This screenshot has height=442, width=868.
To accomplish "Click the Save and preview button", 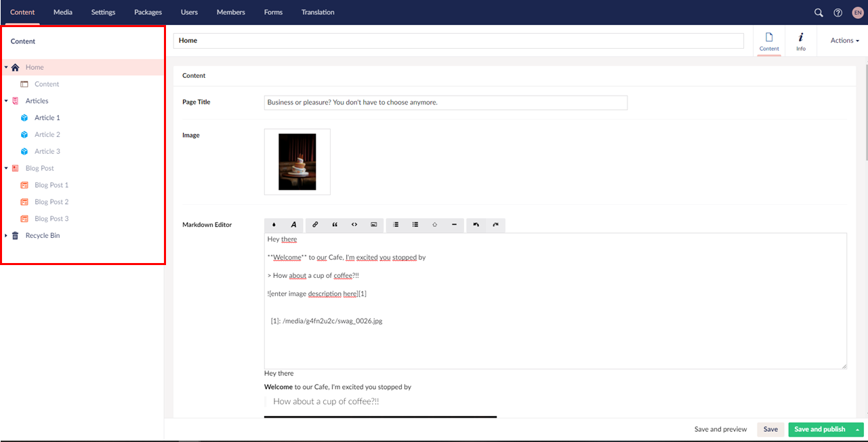I will click(720, 429).
